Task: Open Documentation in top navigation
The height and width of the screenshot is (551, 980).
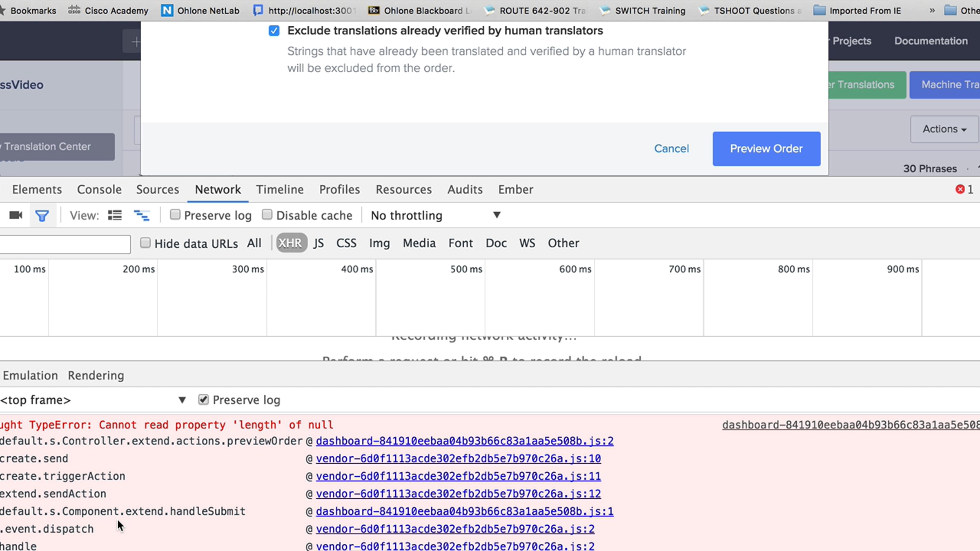Action: [931, 41]
